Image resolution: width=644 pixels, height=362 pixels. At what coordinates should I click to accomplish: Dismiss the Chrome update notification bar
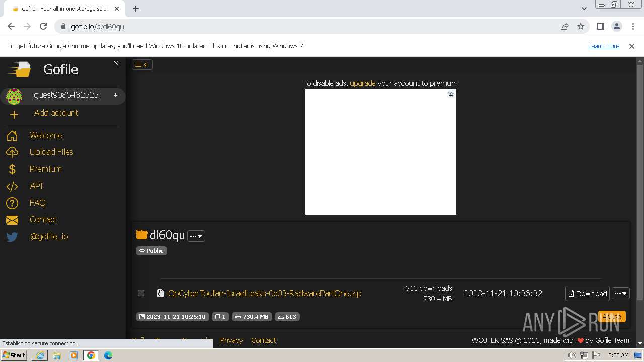pos(632,46)
